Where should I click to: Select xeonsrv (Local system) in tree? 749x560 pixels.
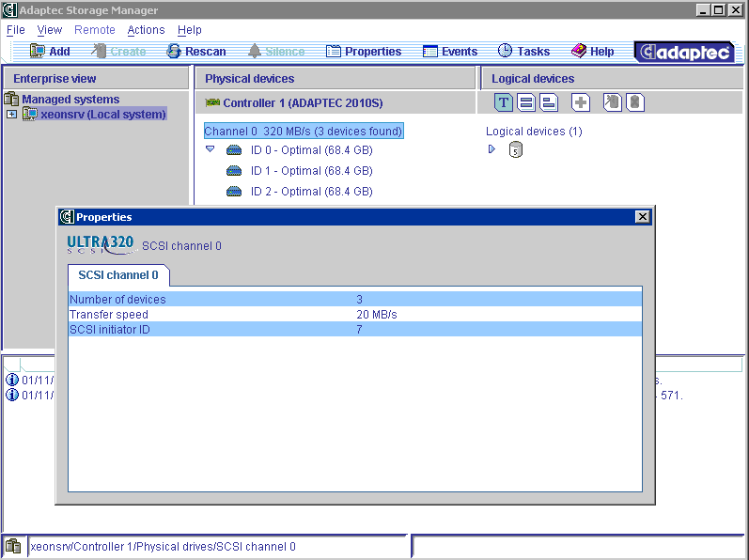pyautogui.click(x=103, y=114)
